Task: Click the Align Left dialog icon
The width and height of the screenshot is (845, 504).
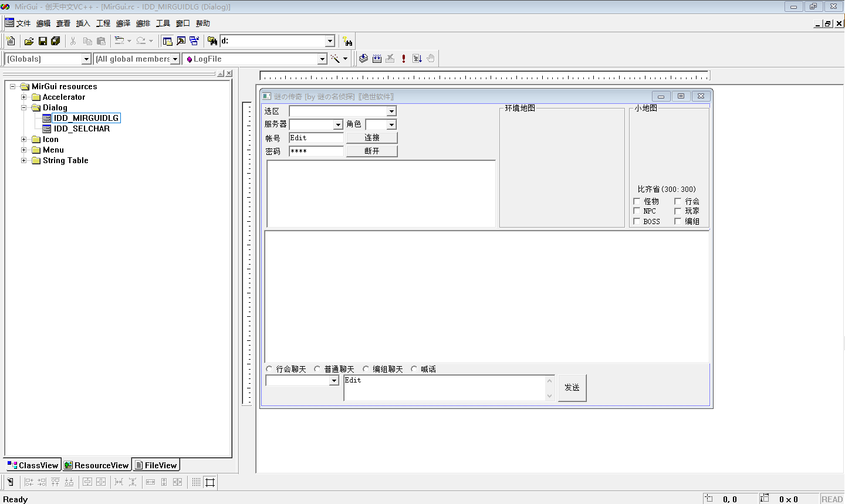Action: pyautogui.click(x=28, y=482)
